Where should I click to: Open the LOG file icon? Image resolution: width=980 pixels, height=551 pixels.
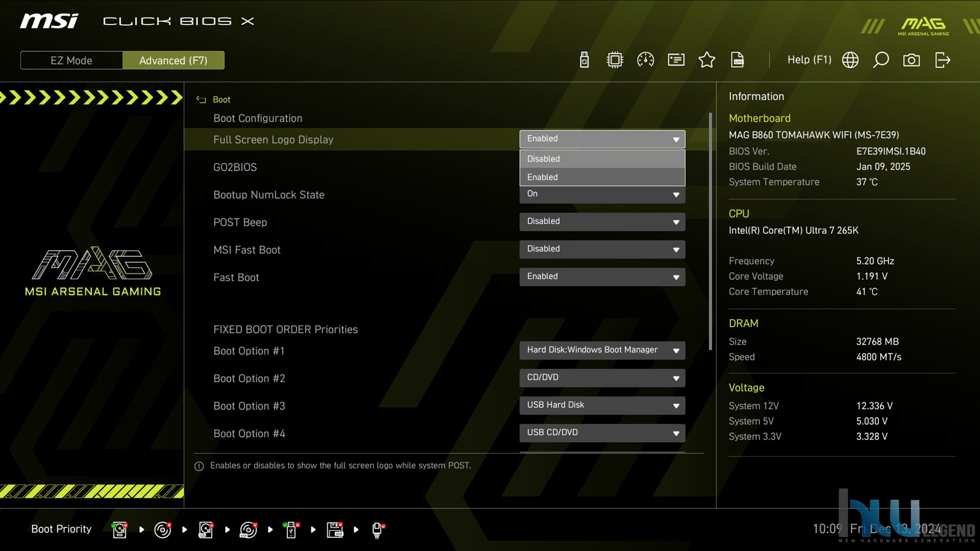click(737, 60)
